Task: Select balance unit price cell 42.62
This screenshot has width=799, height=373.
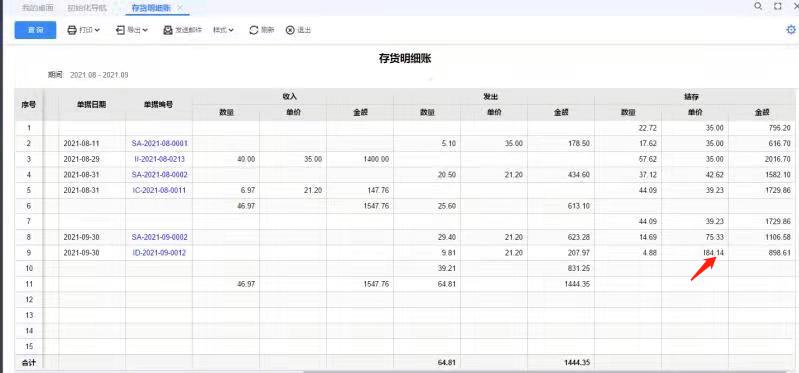Action: click(695, 175)
